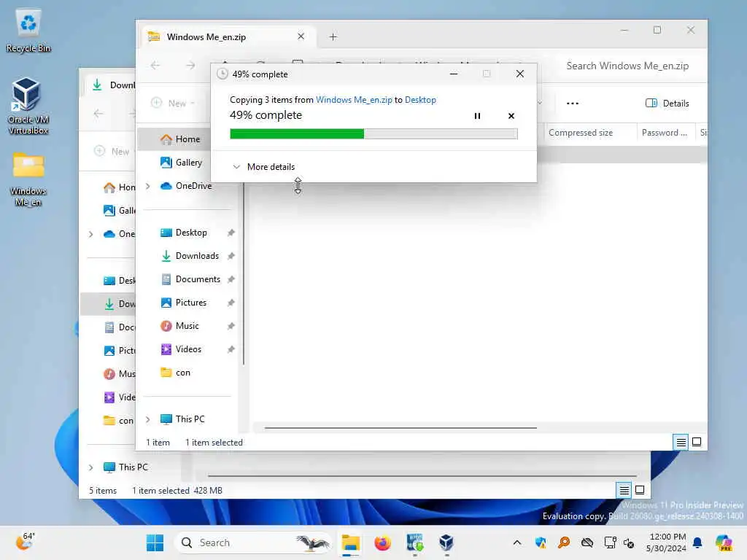Switch Downloads window to large icons view
The image size is (747, 560).
coord(640,490)
